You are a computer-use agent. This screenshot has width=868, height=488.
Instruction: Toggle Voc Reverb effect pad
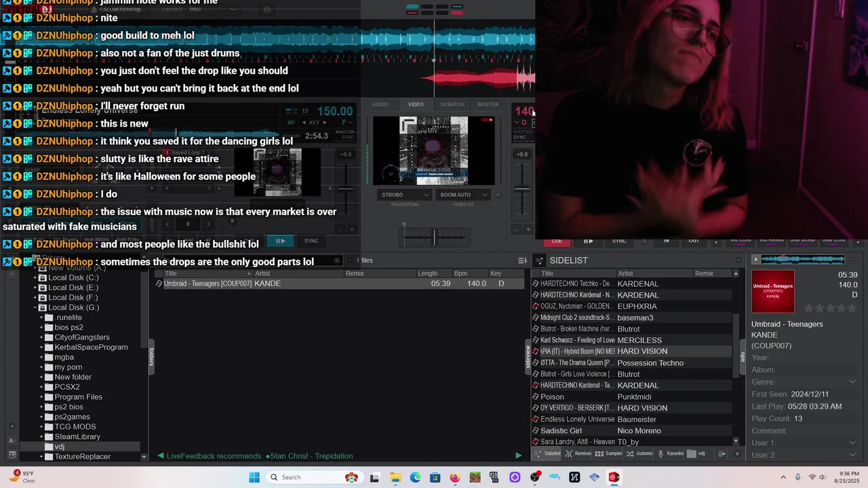point(771,240)
